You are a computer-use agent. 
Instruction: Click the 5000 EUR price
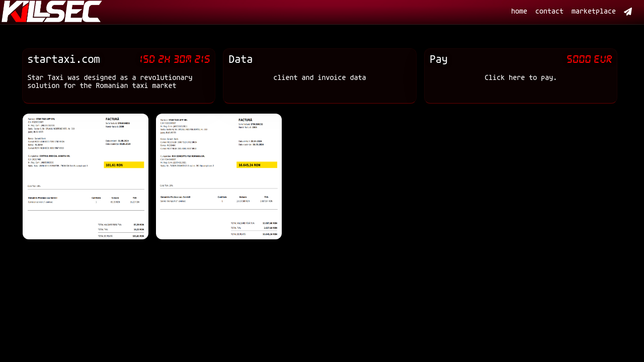click(589, 59)
